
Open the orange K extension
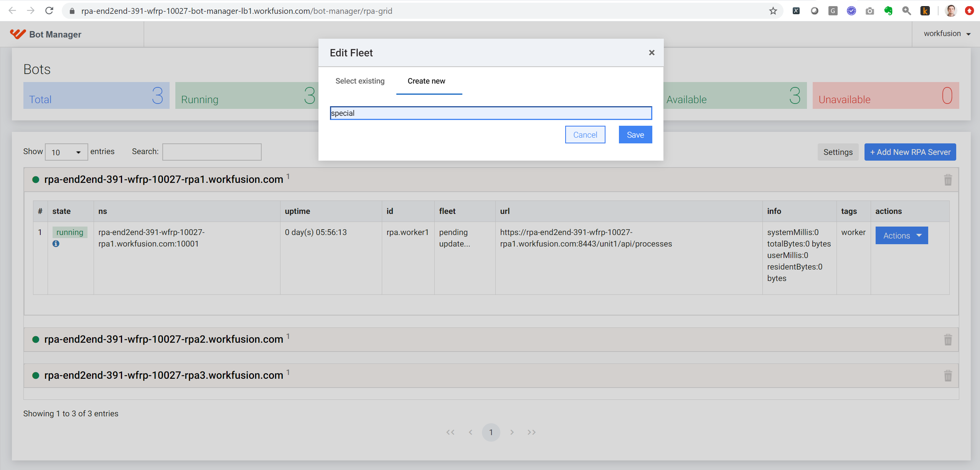925,11
